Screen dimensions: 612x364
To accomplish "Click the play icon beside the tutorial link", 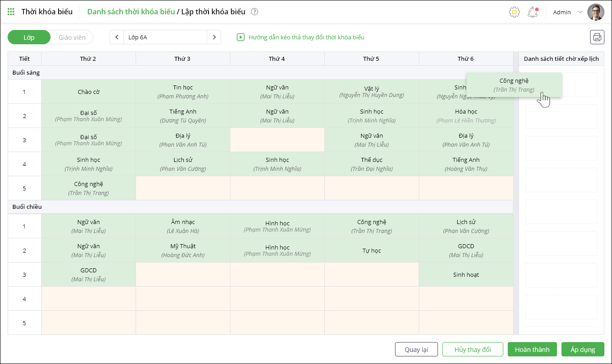I will (241, 38).
